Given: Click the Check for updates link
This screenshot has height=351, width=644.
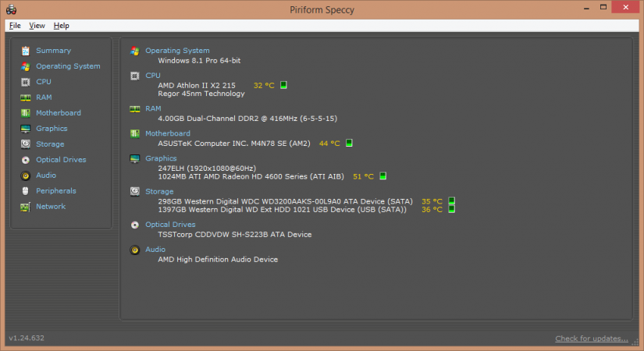Looking at the screenshot, I should (592, 339).
